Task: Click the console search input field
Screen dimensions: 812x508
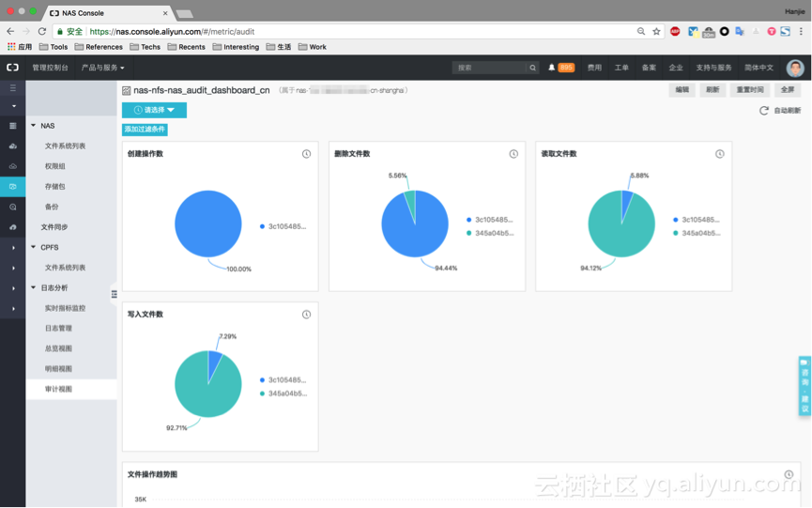Action: click(x=489, y=68)
